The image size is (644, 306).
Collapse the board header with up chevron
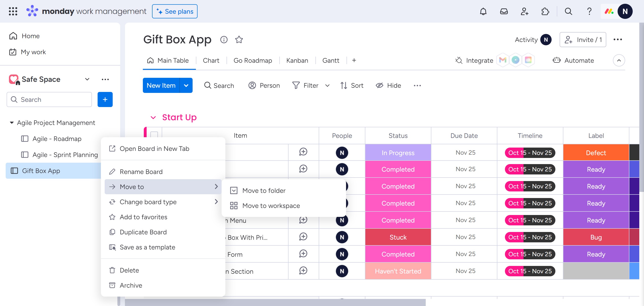619,60
